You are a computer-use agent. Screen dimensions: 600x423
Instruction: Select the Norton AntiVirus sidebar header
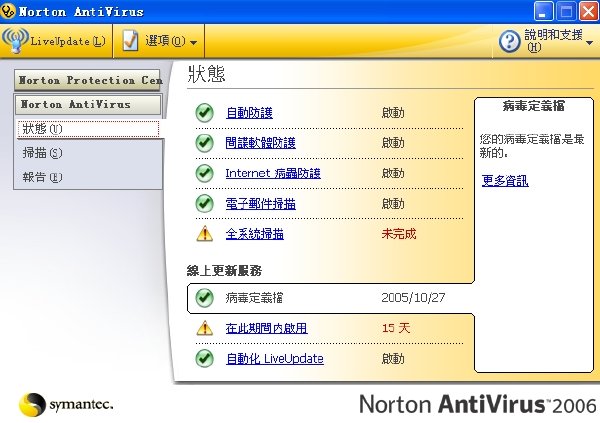[88, 105]
